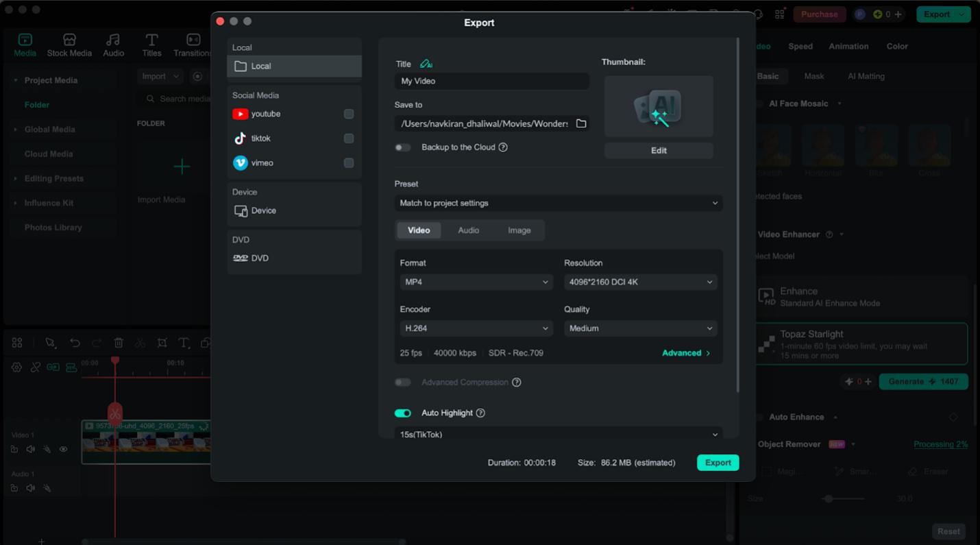
Task: Open the Resolution 4096*2160 DCI 4K dropdown
Action: pos(640,282)
